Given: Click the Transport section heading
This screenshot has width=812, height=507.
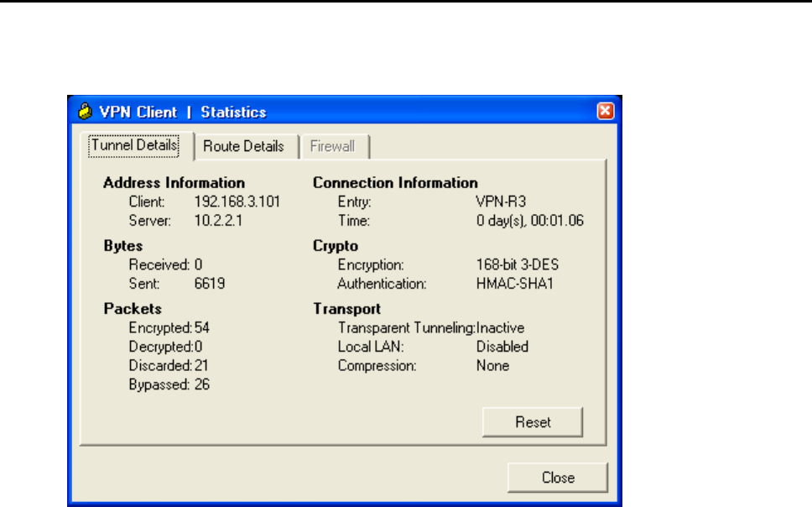Looking at the screenshot, I should tap(347, 309).
